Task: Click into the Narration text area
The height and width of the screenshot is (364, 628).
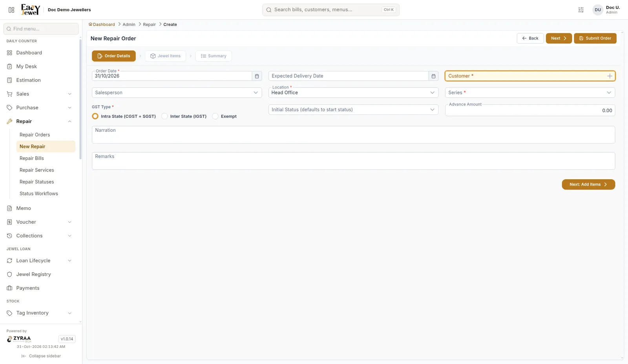Action: point(353,135)
